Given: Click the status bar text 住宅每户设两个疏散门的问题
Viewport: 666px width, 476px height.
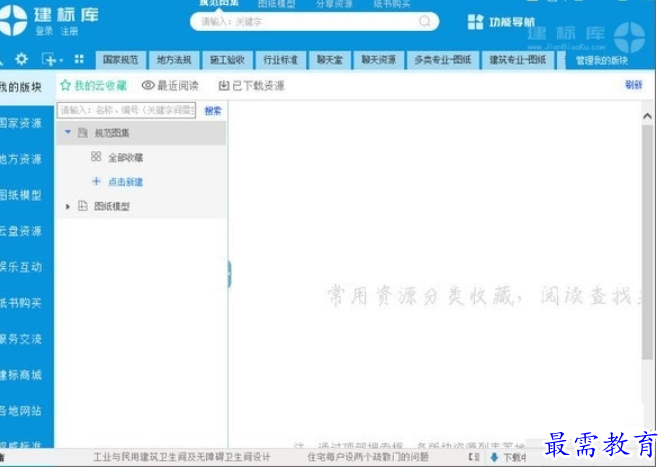Looking at the screenshot, I should (368, 457).
